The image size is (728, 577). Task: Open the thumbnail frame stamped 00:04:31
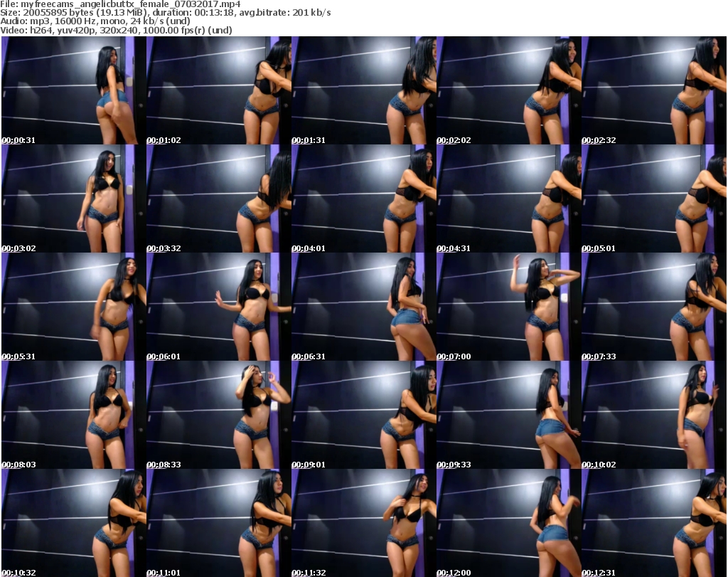point(509,198)
